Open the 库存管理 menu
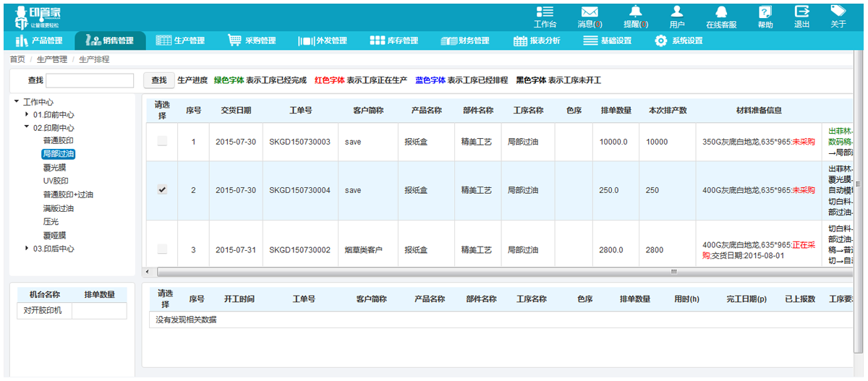 click(393, 40)
